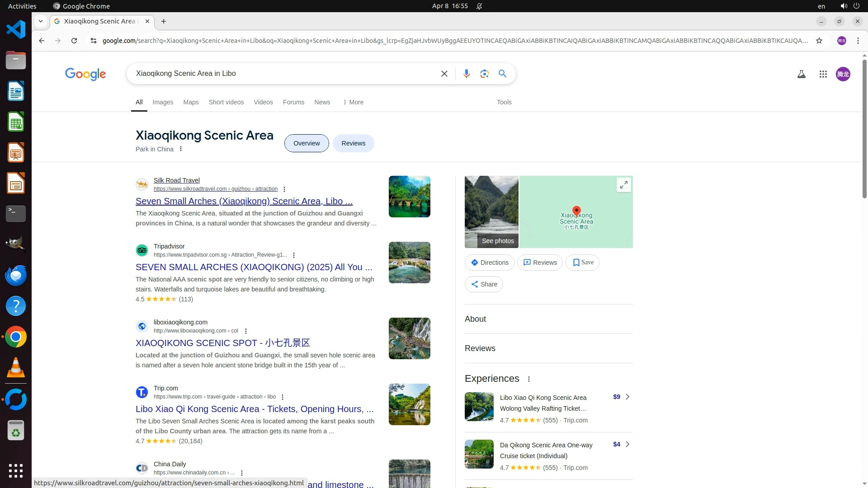Select the Reviews chip next to Overview
868x488 pixels.
click(353, 143)
